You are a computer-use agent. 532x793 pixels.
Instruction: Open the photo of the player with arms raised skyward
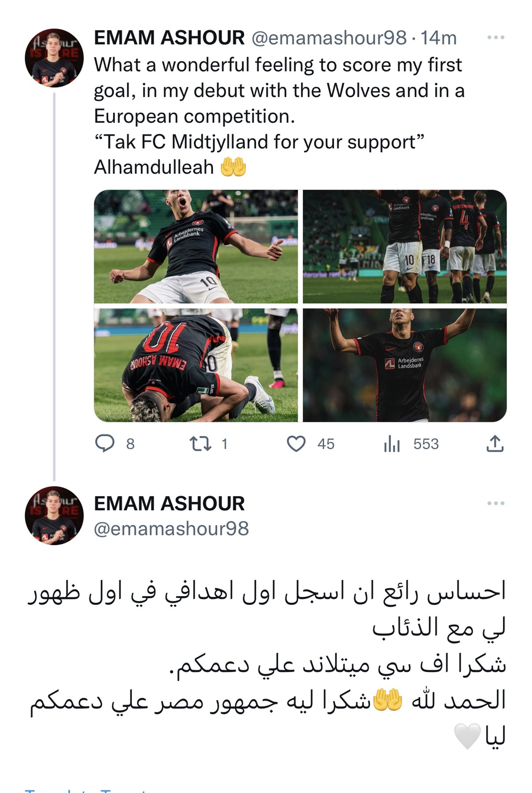pyautogui.click(x=405, y=365)
